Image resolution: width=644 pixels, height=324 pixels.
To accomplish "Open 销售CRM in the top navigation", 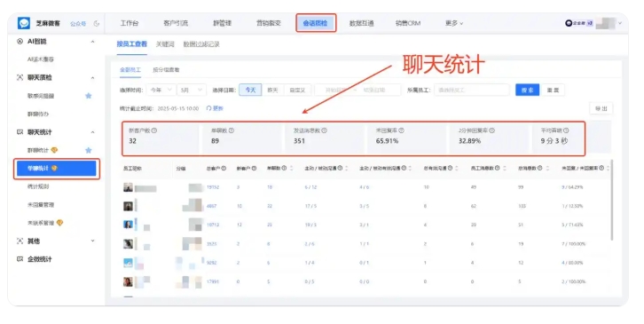I will 408,23.
